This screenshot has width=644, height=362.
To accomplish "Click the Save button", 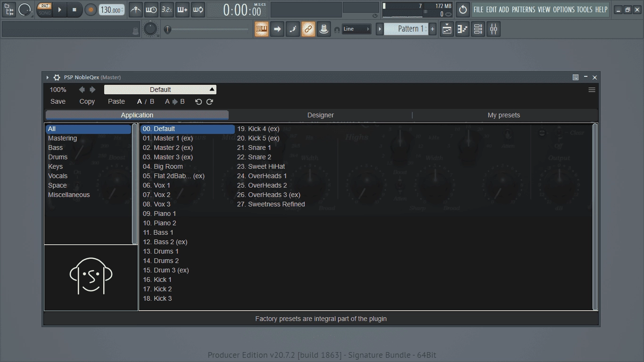I will click(58, 101).
